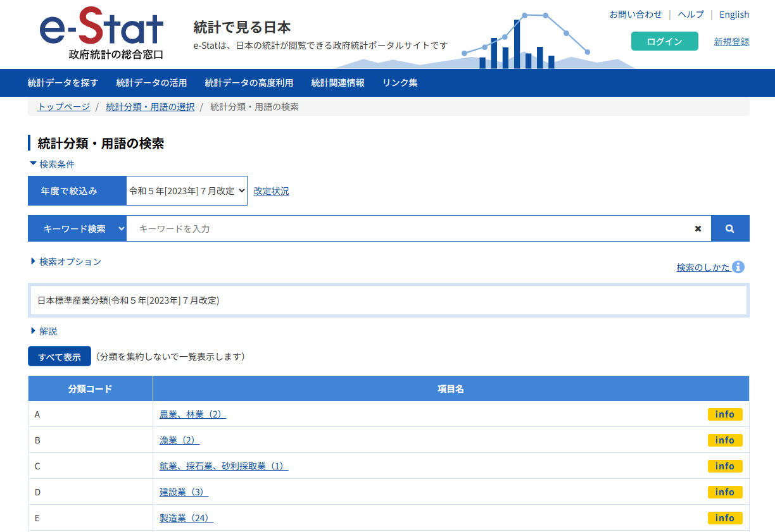Go to トップページ breadcrumb
This screenshot has width=775, height=532.
point(63,107)
